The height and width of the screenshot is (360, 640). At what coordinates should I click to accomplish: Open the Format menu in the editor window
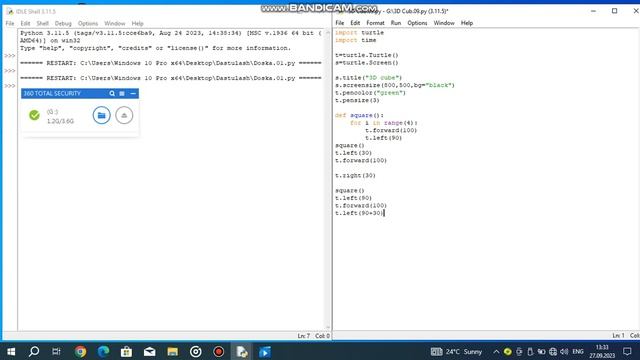pos(375,23)
